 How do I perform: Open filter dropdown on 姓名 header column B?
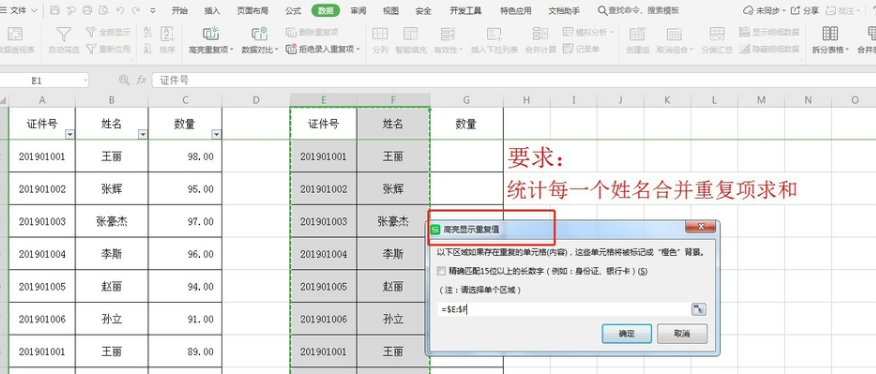[x=142, y=134]
